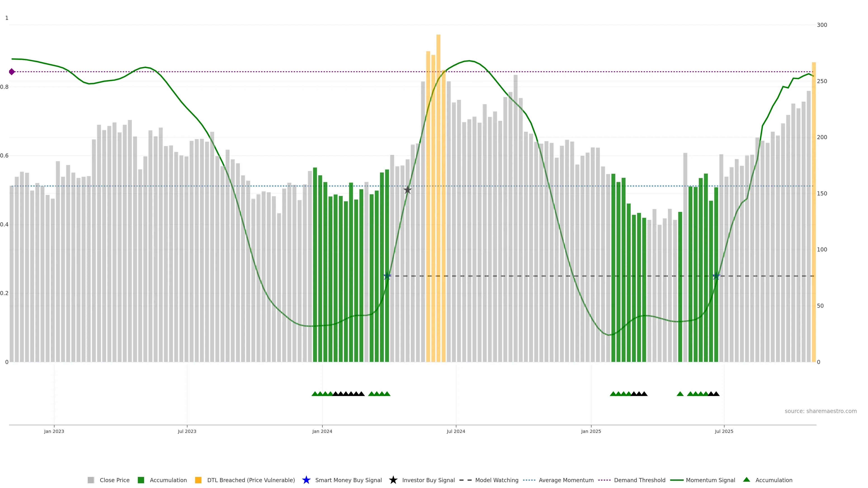Click the blue Smart Money star in legend
This screenshot has height=488, width=868.
[x=306, y=480]
